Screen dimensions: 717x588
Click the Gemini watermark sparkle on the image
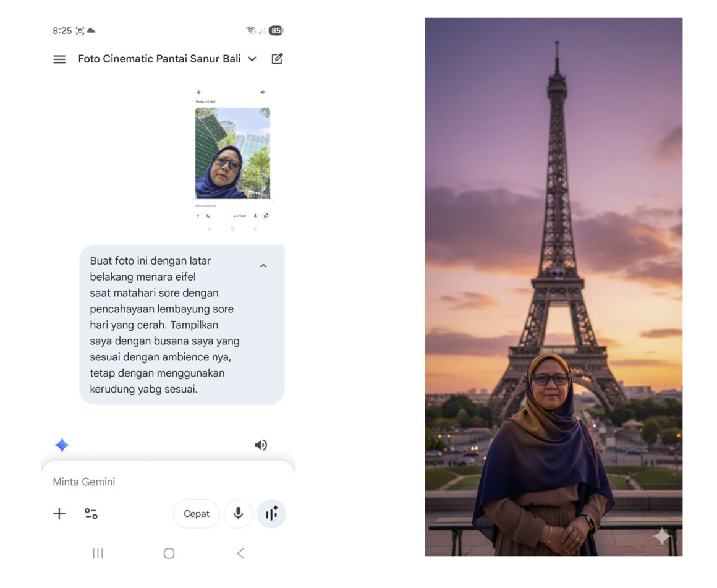click(662, 536)
